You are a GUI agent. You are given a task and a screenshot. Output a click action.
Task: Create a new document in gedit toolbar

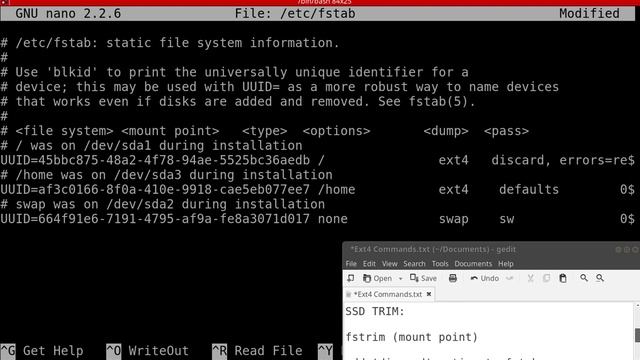click(x=351, y=278)
